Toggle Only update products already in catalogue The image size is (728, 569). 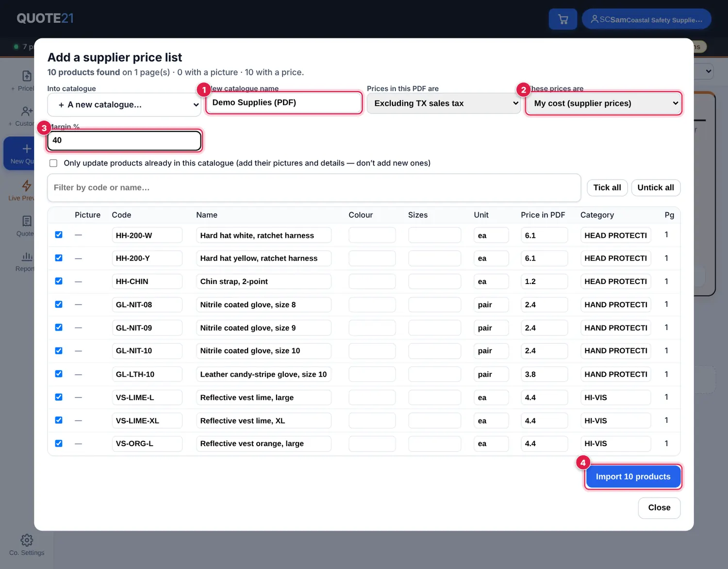53,163
